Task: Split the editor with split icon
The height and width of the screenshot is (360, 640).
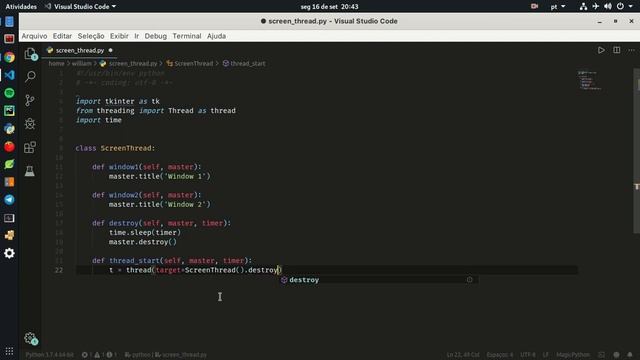Action: [x=617, y=50]
